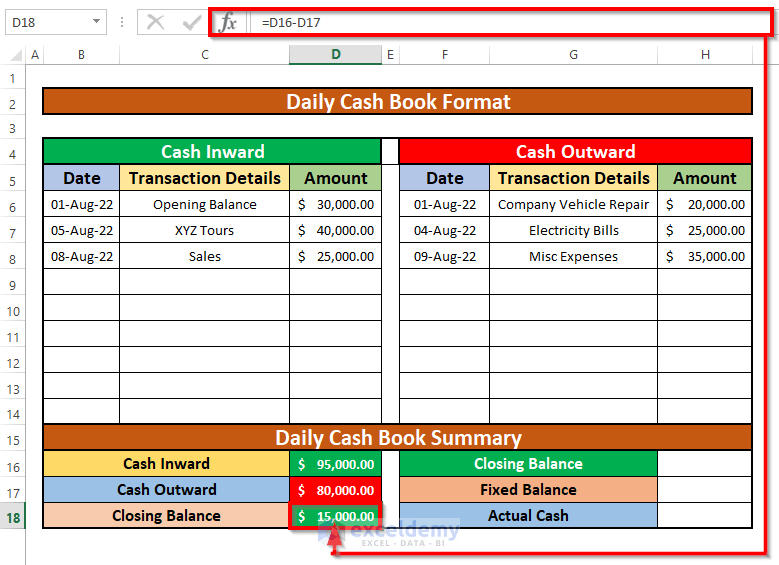The height and width of the screenshot is (565, 779).
Task: Select the 09-Aug-22 date cell
Action: click(x=445, y=256)
